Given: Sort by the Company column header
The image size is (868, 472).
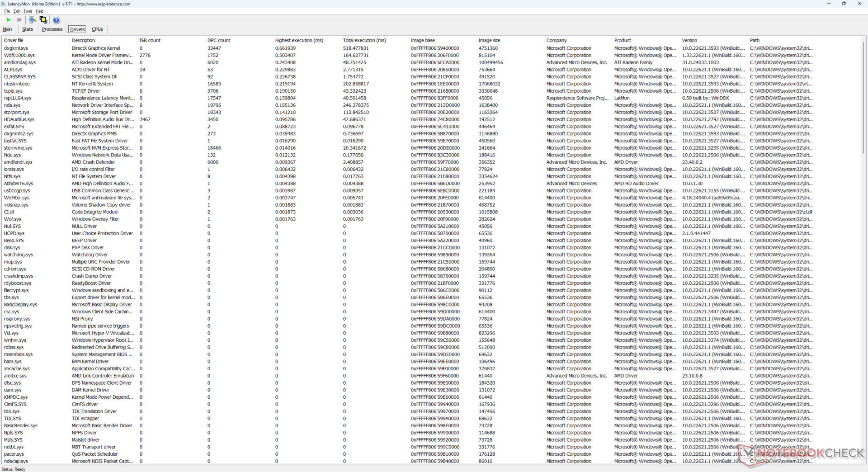Looking at the screenshot, I should click(578, 40).
